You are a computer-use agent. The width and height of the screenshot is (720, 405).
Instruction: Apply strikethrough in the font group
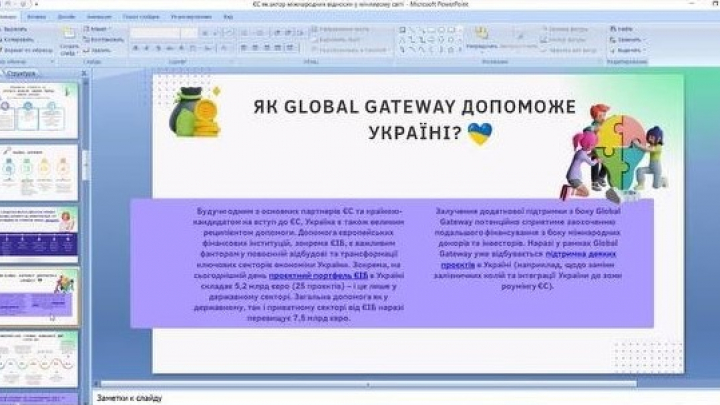(170, 48)
